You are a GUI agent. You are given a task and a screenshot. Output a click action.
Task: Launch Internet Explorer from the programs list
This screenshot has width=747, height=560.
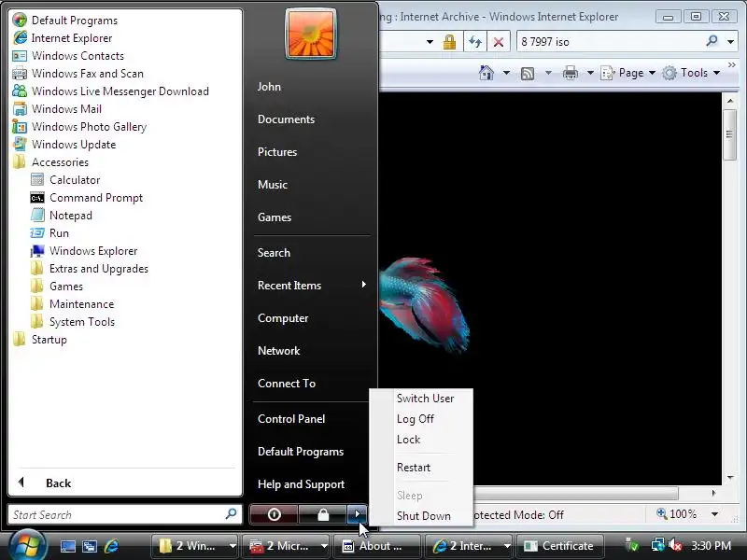click(x=63, y=38)
